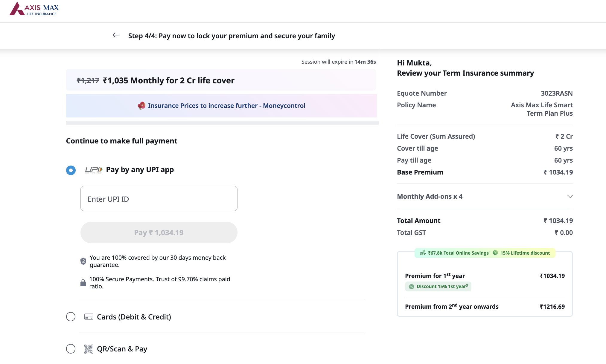This screenshot has height=364, width=606.
Task: Click the shield money back guarantee icon
Action: (83, 261)
